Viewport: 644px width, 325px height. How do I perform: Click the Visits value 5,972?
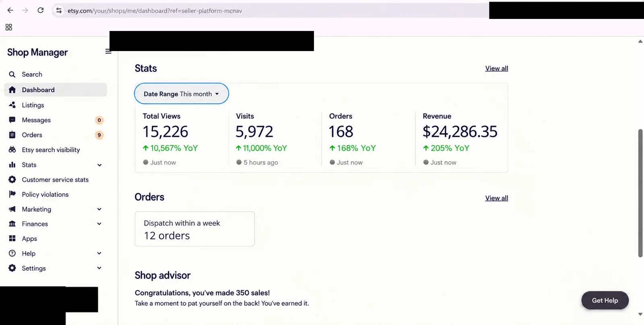(254, 132)
